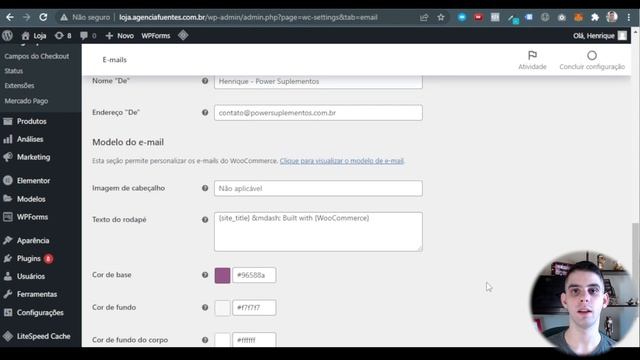Open Chrome three-dot menu
The width and height of the screenshot is (640, 360).
[629, 17]
